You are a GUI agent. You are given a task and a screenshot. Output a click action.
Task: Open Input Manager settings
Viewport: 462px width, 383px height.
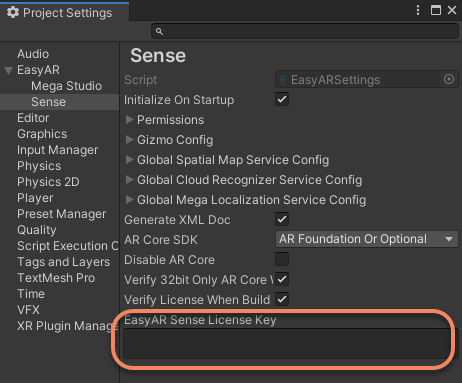(57, 150)
